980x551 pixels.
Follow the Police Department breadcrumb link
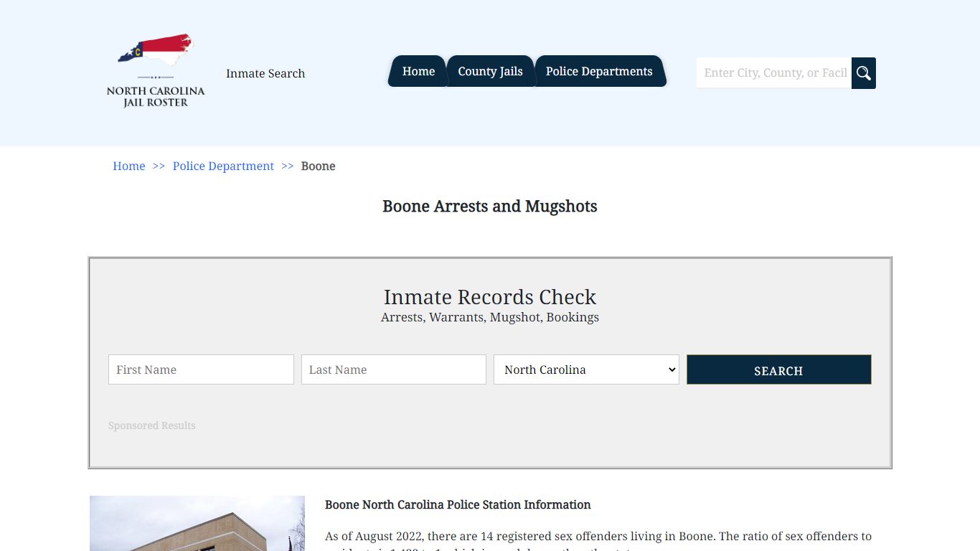pyautogui.click(x=223, y=166)
